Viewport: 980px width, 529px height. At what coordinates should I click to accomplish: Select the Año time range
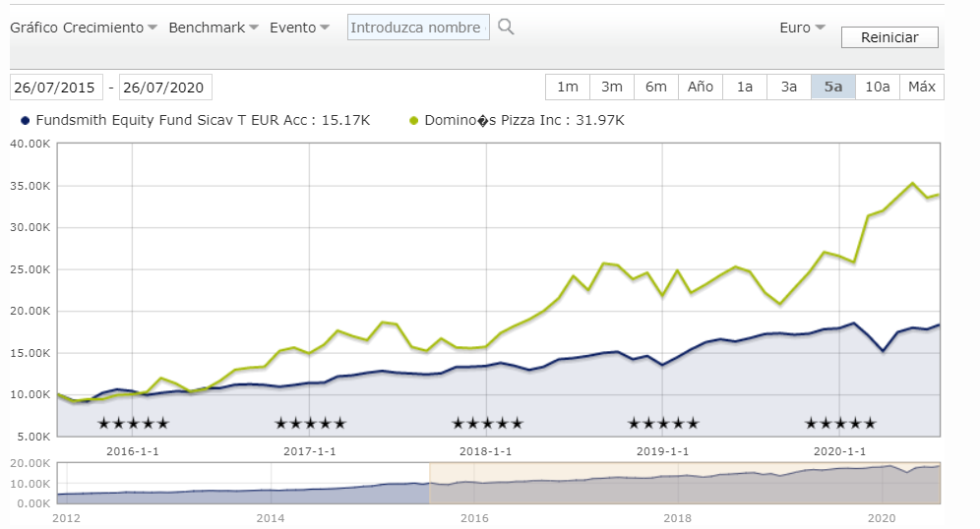pos(701,87)
